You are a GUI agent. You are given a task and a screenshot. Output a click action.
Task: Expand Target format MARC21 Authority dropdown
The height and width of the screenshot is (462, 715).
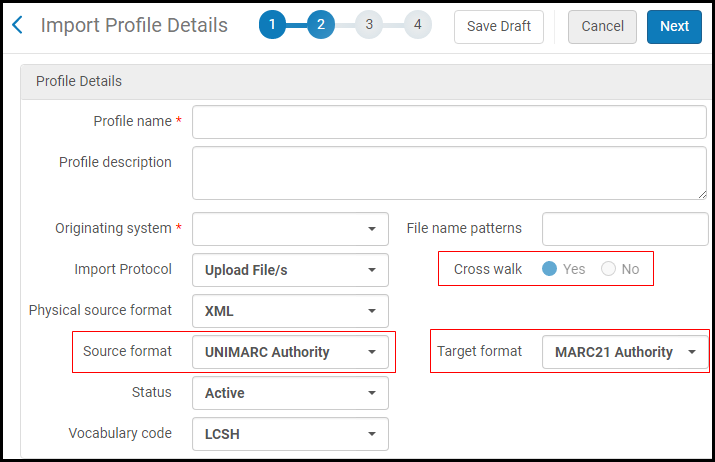tap(625, 352)
